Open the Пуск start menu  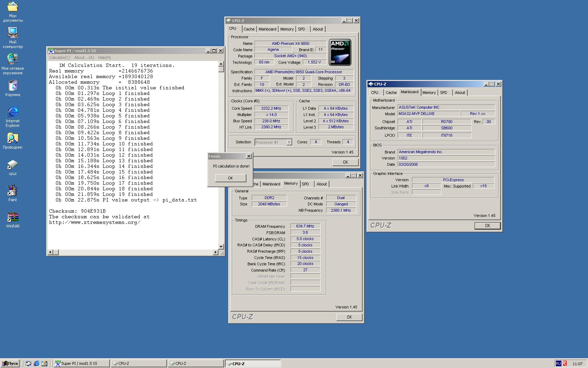coord(10,363)
